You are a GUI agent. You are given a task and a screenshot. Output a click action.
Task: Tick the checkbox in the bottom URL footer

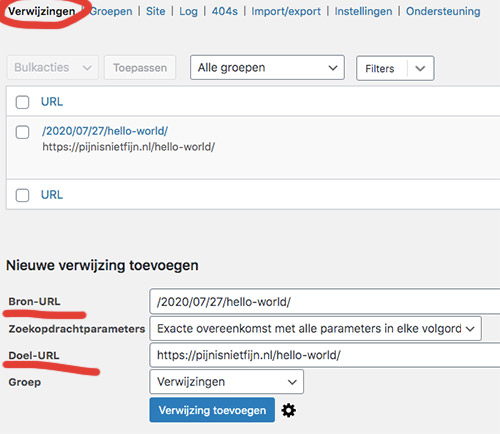point(22,195)
